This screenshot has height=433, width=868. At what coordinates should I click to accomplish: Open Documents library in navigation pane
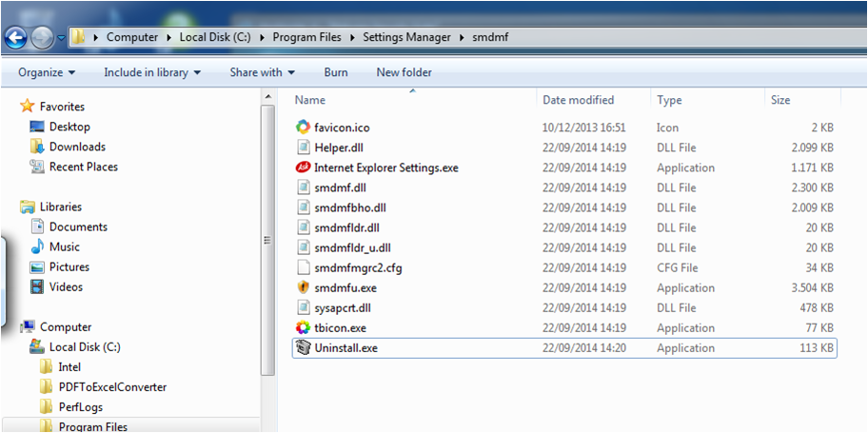click(78, 226)
